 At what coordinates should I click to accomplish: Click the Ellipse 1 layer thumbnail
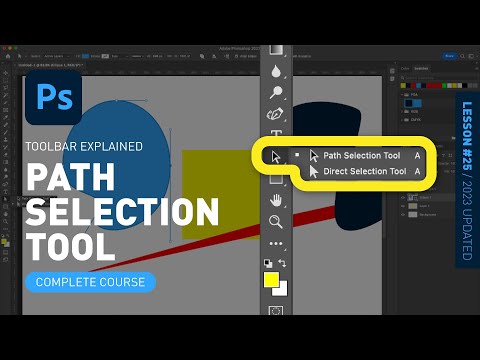click(x=412, y=197)
